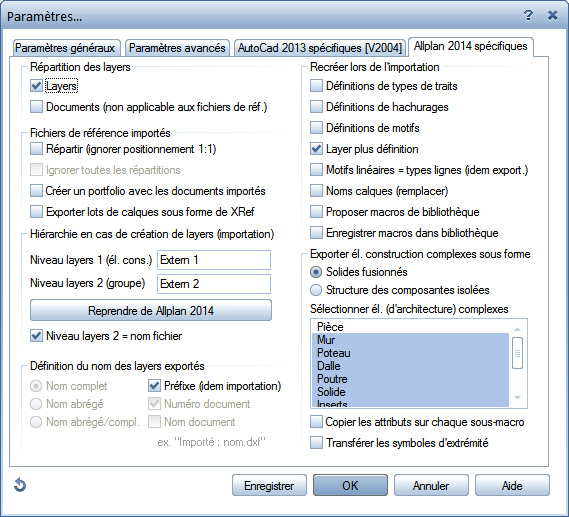Open Paramètres avancés tab

tap(177, 48)
